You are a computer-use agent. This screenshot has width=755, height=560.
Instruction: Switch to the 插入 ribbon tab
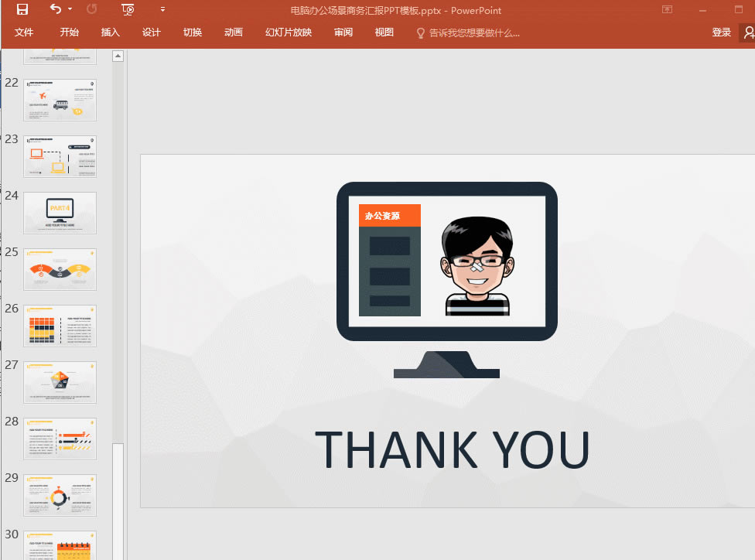109,32
